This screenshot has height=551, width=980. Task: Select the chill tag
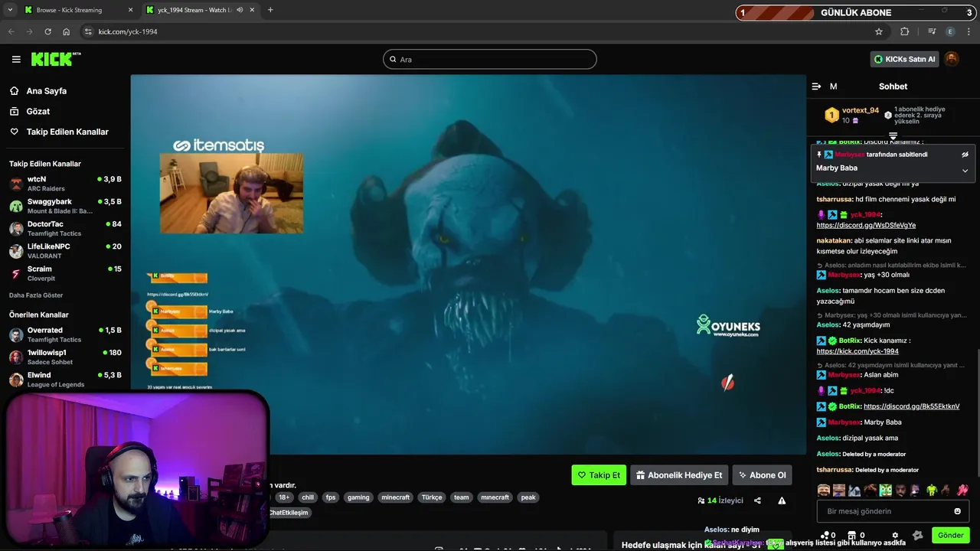[308, 497]
